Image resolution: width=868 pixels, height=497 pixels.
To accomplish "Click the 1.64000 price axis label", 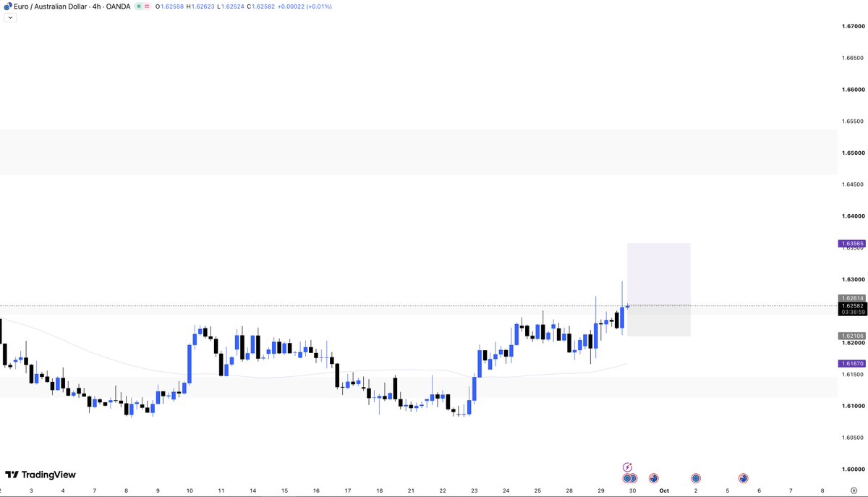I will [853, 216].
